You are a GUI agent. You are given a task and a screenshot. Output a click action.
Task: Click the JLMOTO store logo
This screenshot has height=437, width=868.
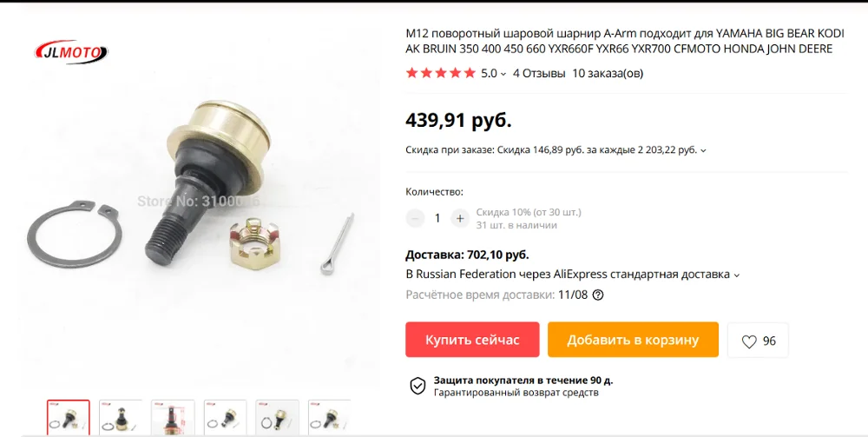tap(71, 53)
